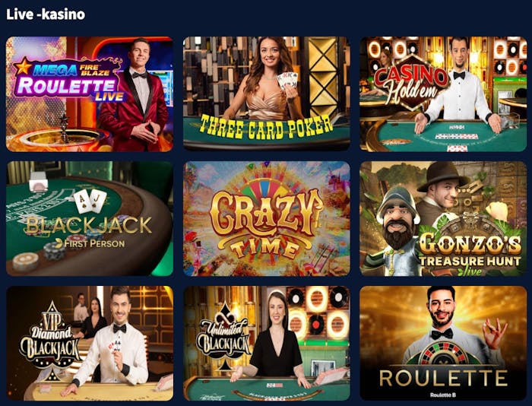Image resolution: width=532 pixels, height=406 pixels.
Task: Open the Casino Hold'em live game
Action: pos(443,94)
